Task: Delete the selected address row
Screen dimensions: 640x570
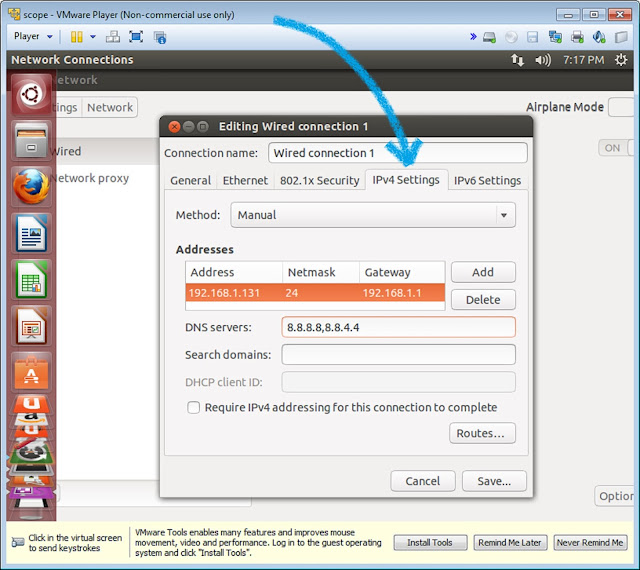Action: click(x=483, y=300)
